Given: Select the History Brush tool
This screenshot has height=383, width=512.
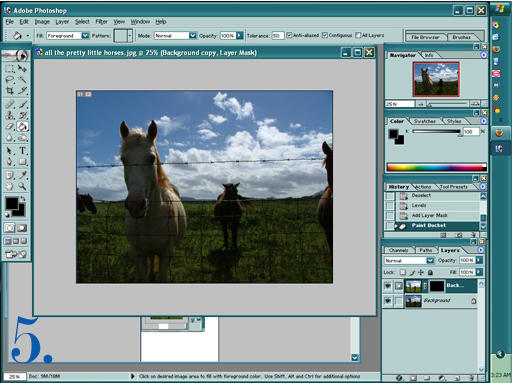Looking at the screenshot, I should point(22,115).
